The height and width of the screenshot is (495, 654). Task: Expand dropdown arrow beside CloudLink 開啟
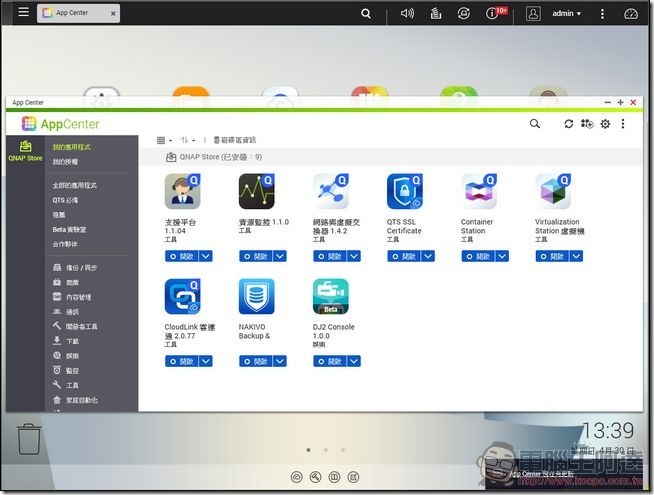[x=206, y=361]
